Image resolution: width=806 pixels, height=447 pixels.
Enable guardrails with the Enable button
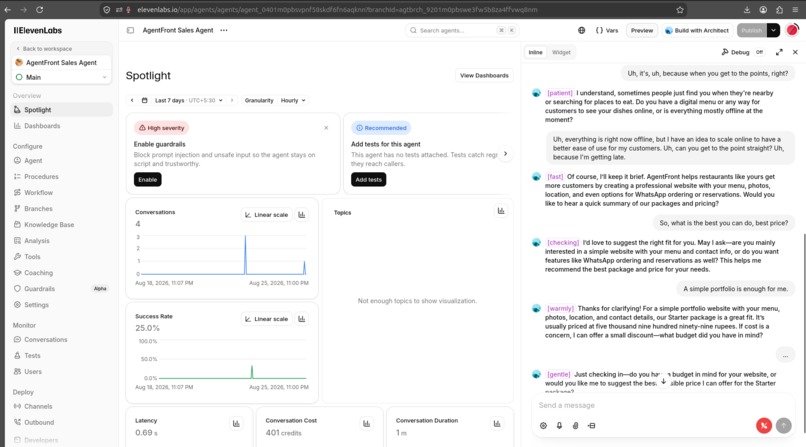click(x=148, y=179)
